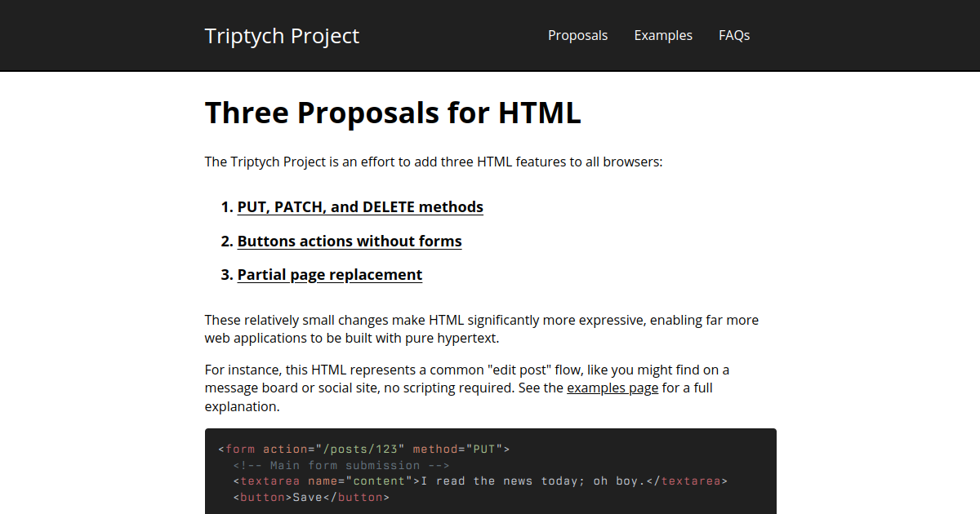Image resolution: width=980 pixels, height=514 pixels.
Task: Click the form action="/posts/123" code line
Action: 364,450
